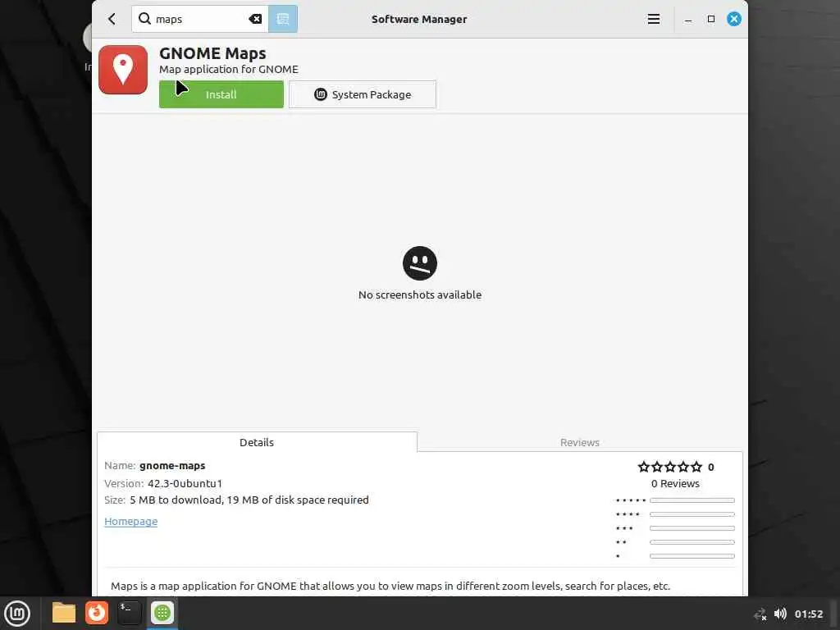Click the GNOME Maps app icon
Viewport: 840px width, 630px height.
[123, 70]
